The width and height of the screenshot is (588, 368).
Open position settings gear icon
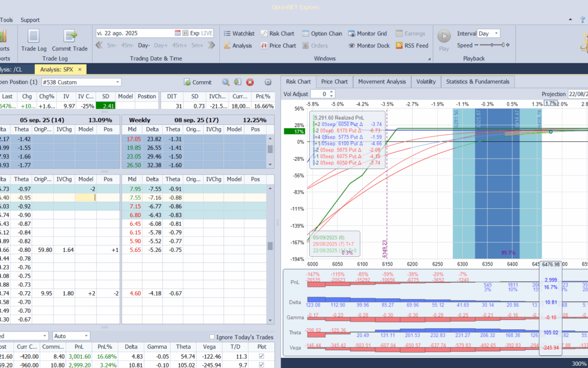click(x=268, y=82)
